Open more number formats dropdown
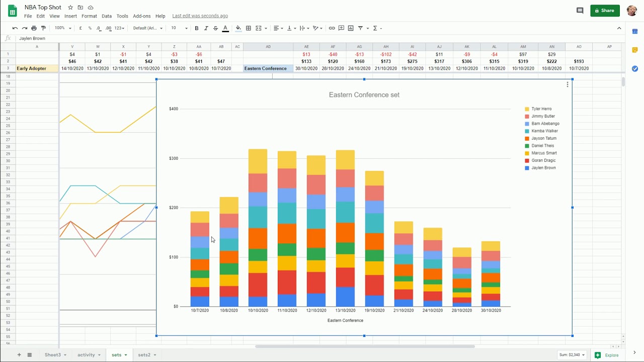Image resolution: width=644 pixels, height=362 pixels. coord(119,28)
